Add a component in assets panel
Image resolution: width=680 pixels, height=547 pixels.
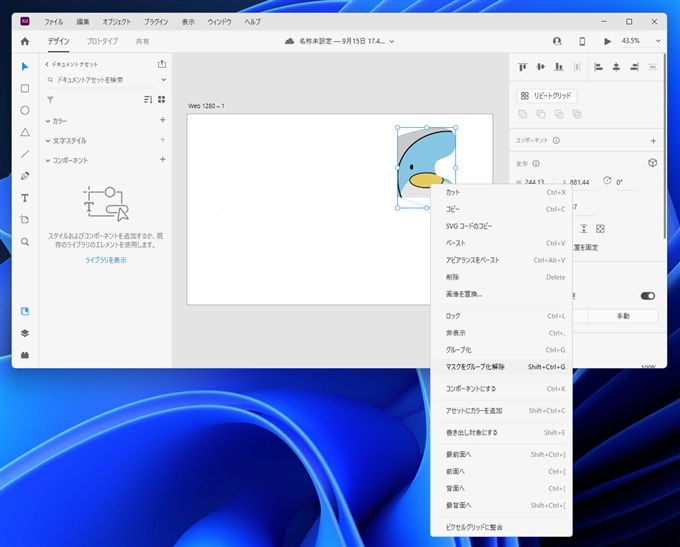tap(163, 159)
